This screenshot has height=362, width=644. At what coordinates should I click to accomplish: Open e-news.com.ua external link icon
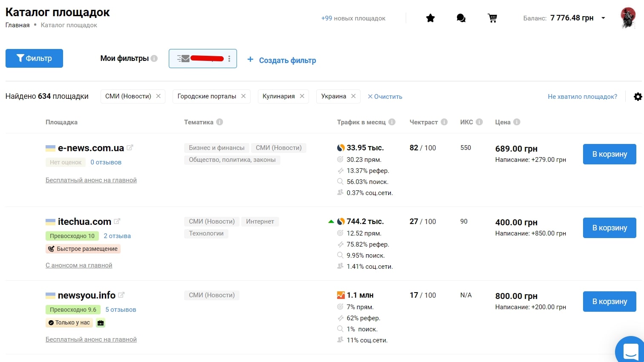point(130,148)
